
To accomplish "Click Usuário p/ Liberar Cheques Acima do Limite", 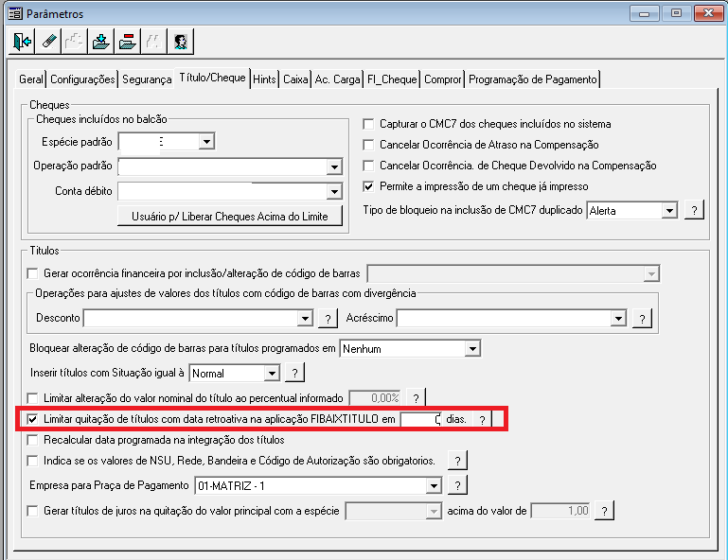I will tap(230, 217).
